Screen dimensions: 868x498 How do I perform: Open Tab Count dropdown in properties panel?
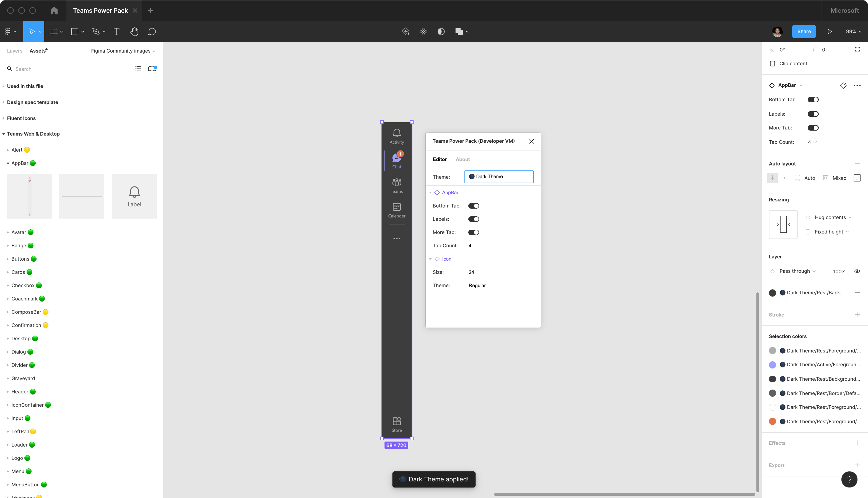(x=812, y=142)
